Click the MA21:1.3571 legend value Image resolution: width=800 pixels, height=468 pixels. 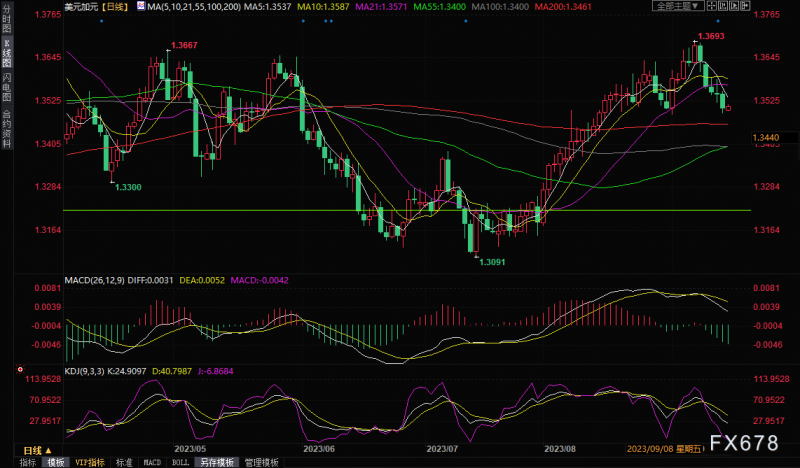[381, 7]
